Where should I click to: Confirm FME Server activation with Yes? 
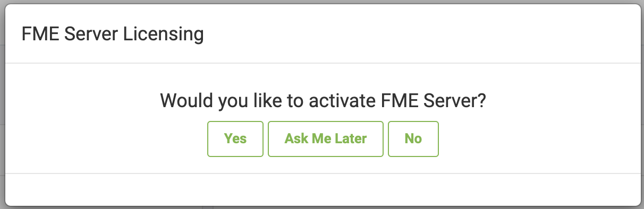(x=235, y=139)
